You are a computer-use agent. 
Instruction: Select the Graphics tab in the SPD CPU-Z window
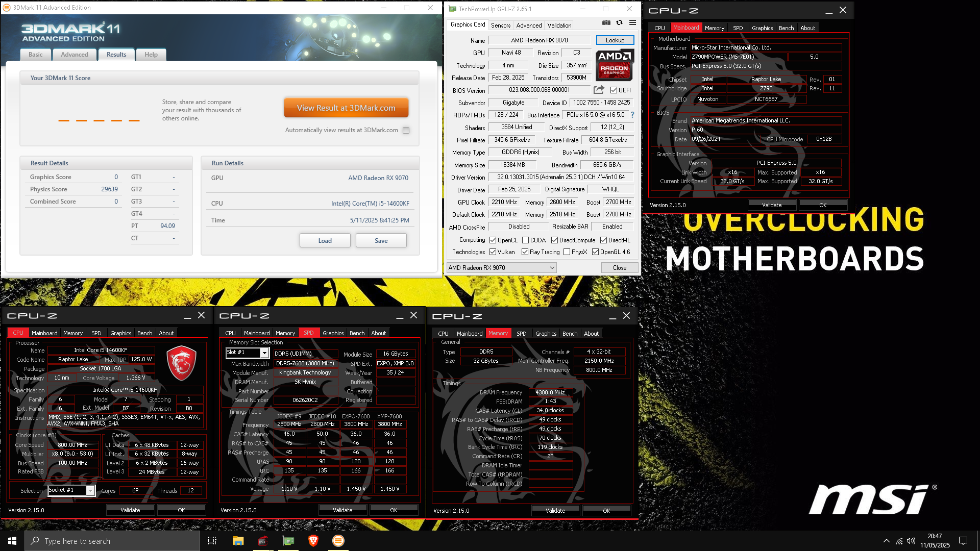pyautogui.click(x=333, y=333)
